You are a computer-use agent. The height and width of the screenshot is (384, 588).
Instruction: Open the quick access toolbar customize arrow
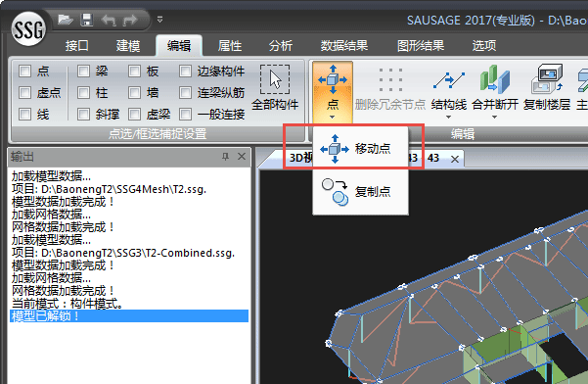click(x=159, y=20)
